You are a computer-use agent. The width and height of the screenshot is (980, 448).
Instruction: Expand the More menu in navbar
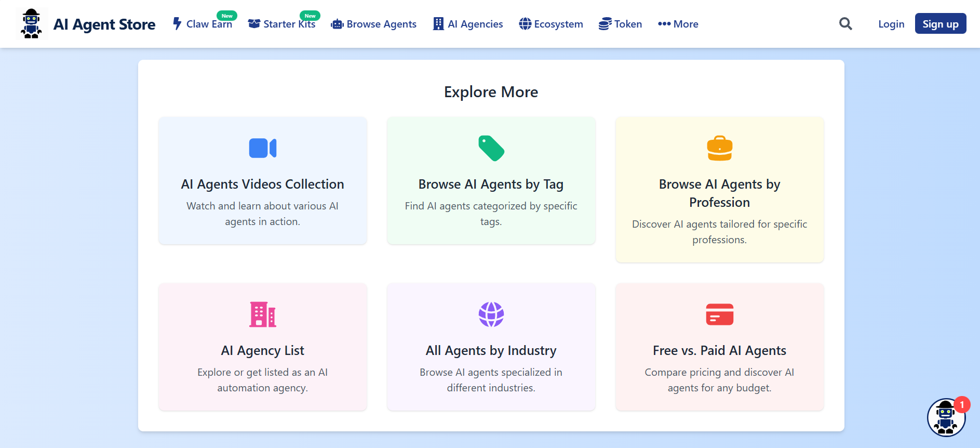click(678, 24)
